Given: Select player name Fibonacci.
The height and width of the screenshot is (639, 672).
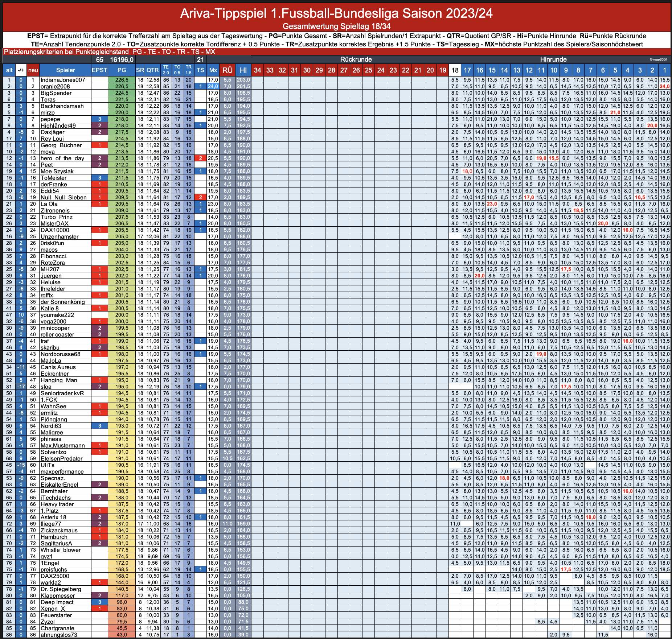Looking at the screenshot, I should [54, 256].
